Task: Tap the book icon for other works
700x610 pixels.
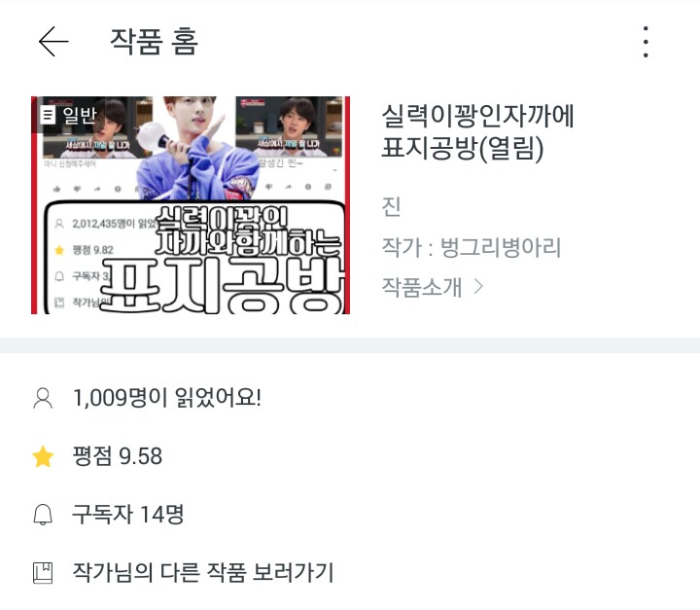Action: pyautogui.click(x=43, y=573)
